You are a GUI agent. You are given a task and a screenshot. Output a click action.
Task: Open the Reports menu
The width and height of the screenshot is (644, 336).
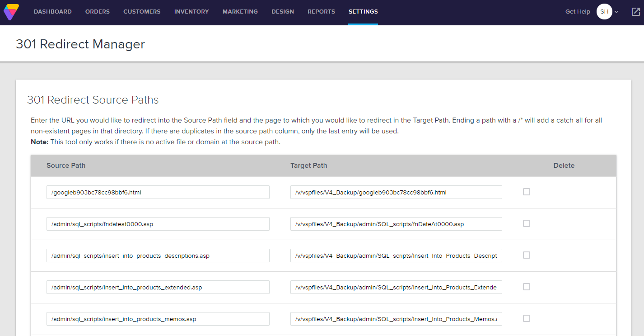(321, 12)
